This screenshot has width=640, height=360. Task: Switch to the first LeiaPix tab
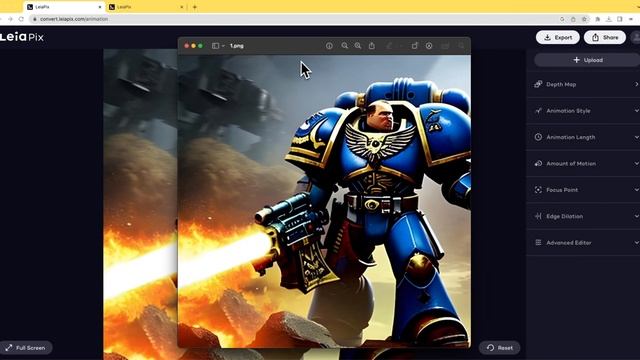coord(63,7)
